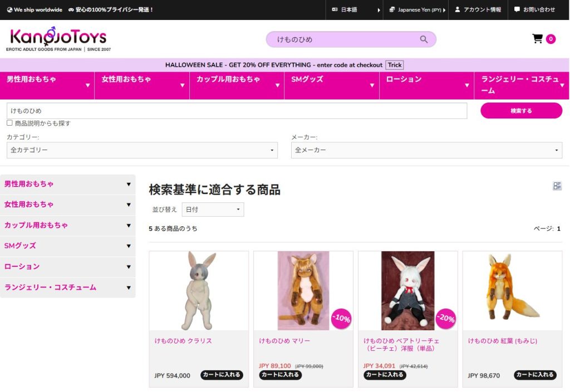Viewport: 570px width, 392px height.
Task: Open the けものひめ クラリス product link
Action: 184,340
